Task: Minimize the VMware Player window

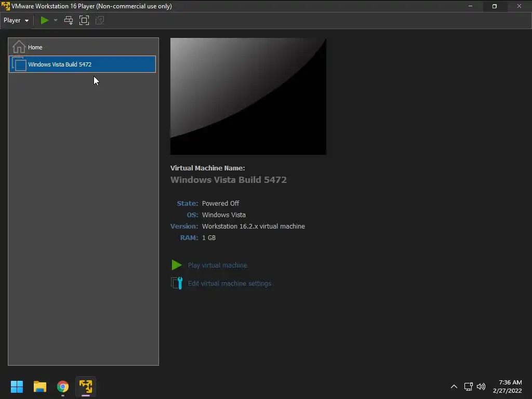Action: click(x=470, y=6)
